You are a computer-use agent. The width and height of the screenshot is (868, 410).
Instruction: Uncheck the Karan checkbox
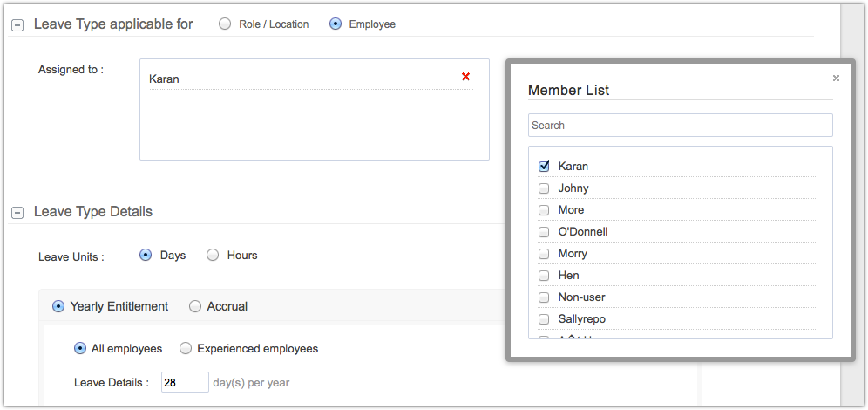(x=544, y=166)
